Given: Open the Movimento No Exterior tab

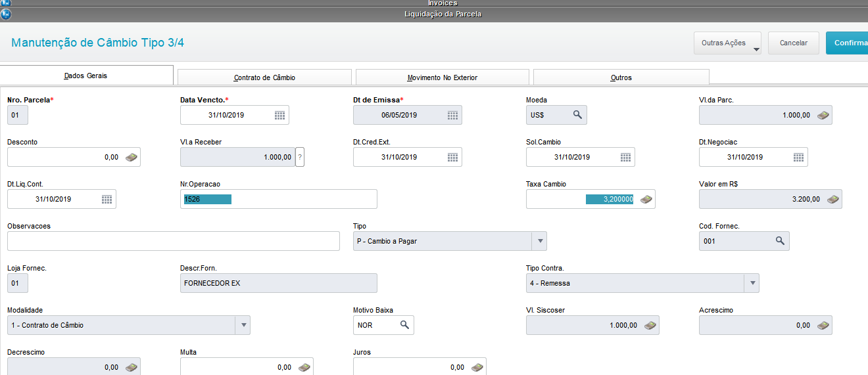Looking at the screenshot, I should (443, 77).
